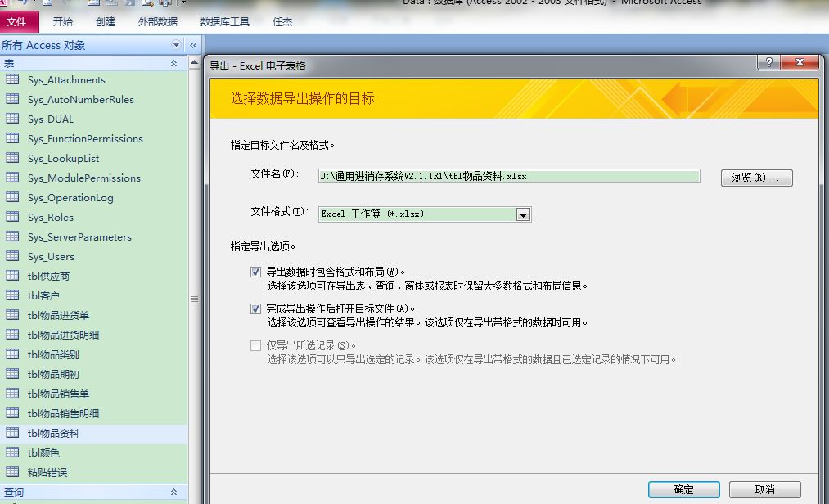Click the table icon beside Sys_ModulePermissions
The width and height of the screenshot is (829, 504).
pos(12,178)
